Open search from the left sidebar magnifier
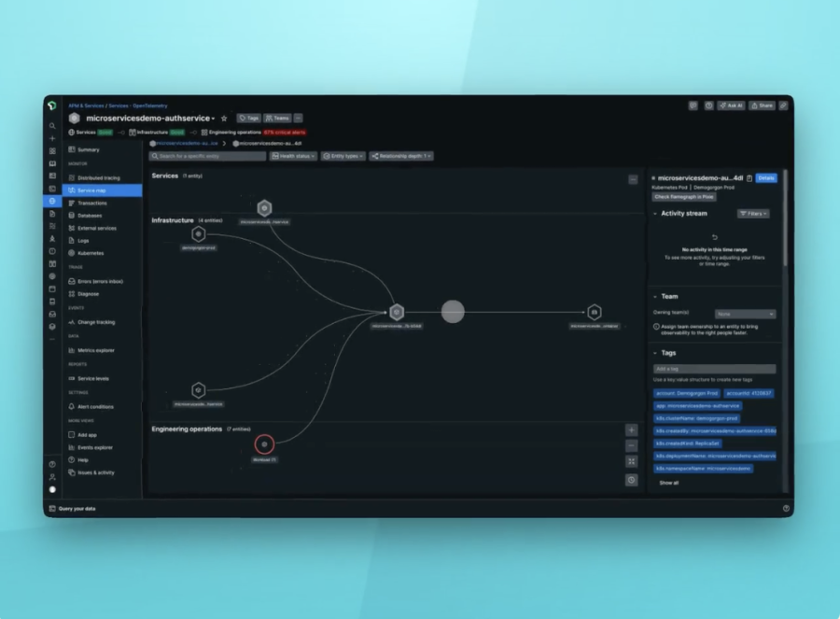This screenshot has width=840, height=619. click(x=52, y=126)
